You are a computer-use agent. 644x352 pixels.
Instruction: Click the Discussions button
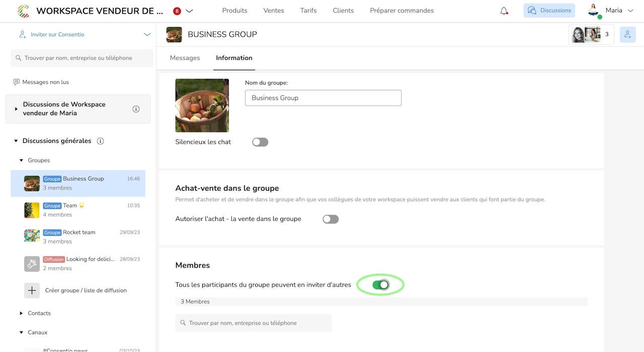pos(549,11)
